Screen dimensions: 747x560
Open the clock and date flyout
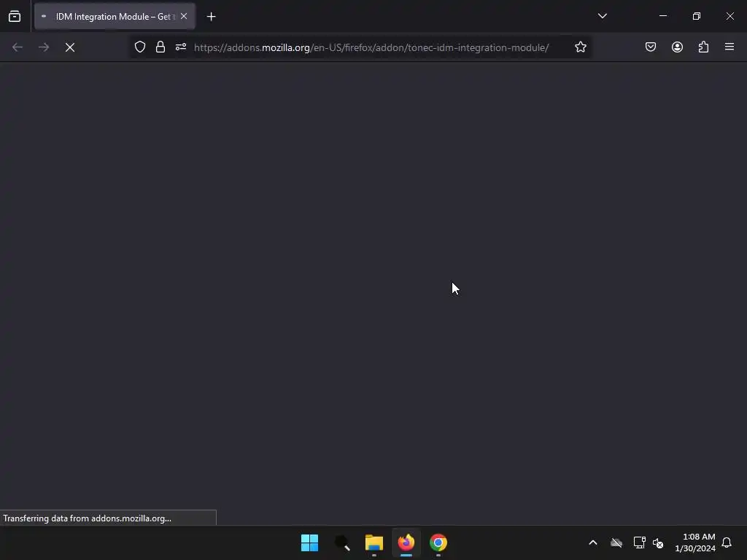pyautogui.click(x=694, y=542)
